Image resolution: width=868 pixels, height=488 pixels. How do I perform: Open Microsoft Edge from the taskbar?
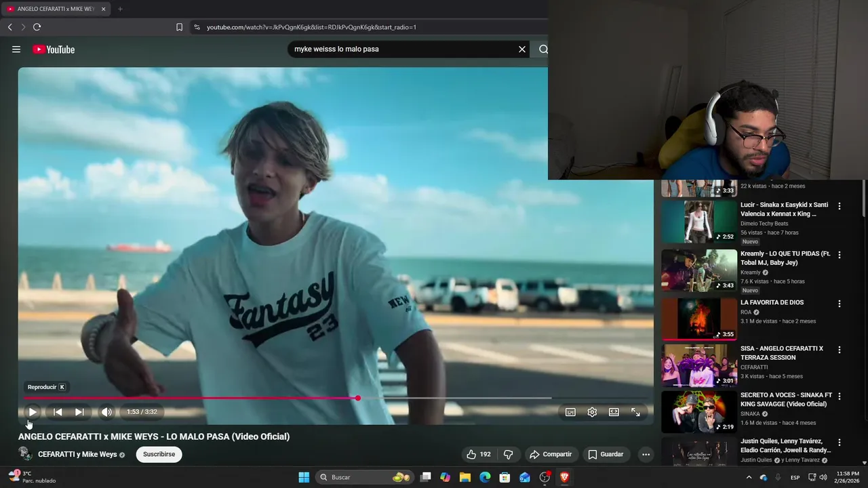[x=485, y=477]
